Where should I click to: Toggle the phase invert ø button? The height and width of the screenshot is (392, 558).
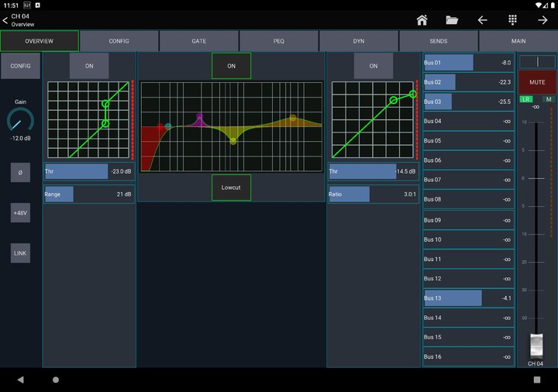(x=20, y=173)
